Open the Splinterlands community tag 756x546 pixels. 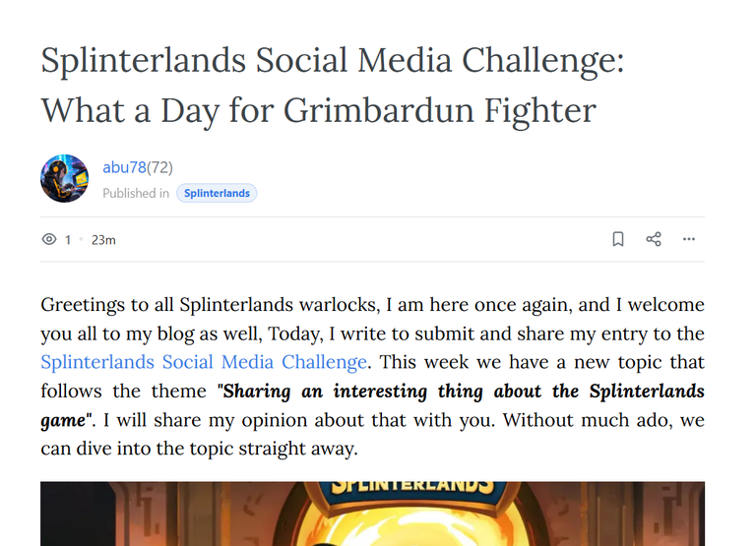point(217,193)
